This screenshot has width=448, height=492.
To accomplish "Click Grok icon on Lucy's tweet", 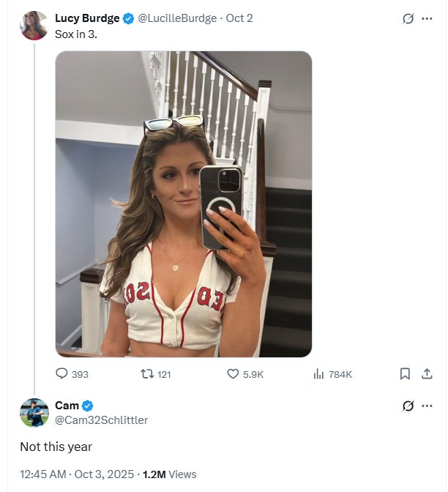I will point(408,19).
